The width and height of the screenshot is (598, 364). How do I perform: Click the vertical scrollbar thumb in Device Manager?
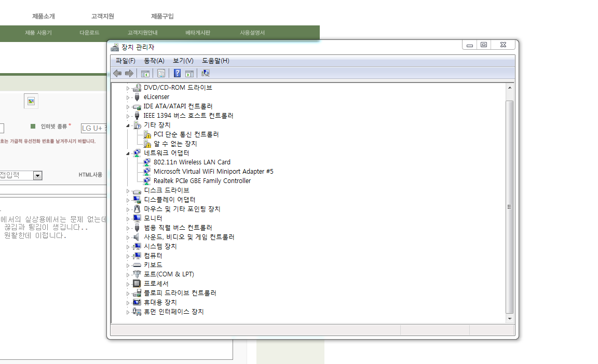(510, 207)
